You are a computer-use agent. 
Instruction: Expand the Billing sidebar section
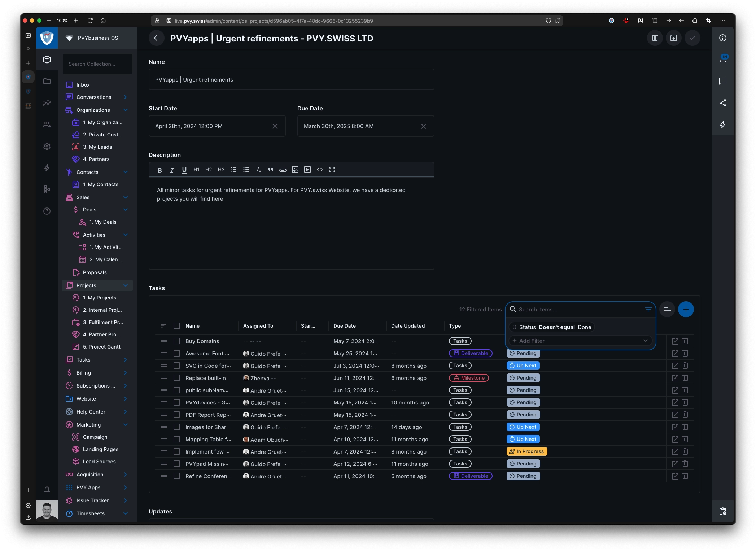tap(126, 373)
